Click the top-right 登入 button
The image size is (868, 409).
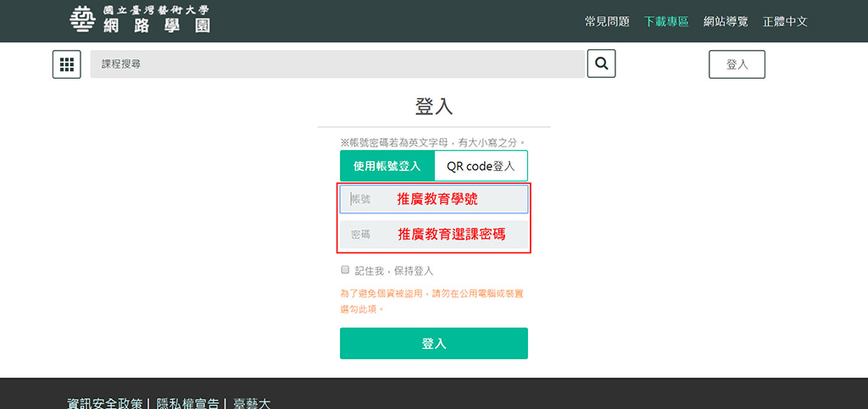[737, 64]
